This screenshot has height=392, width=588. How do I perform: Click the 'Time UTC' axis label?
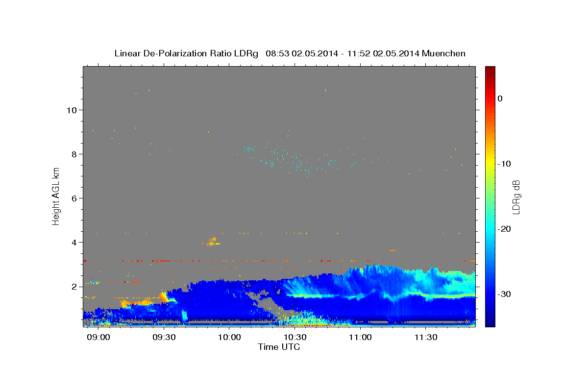click(x=279, y=347)
